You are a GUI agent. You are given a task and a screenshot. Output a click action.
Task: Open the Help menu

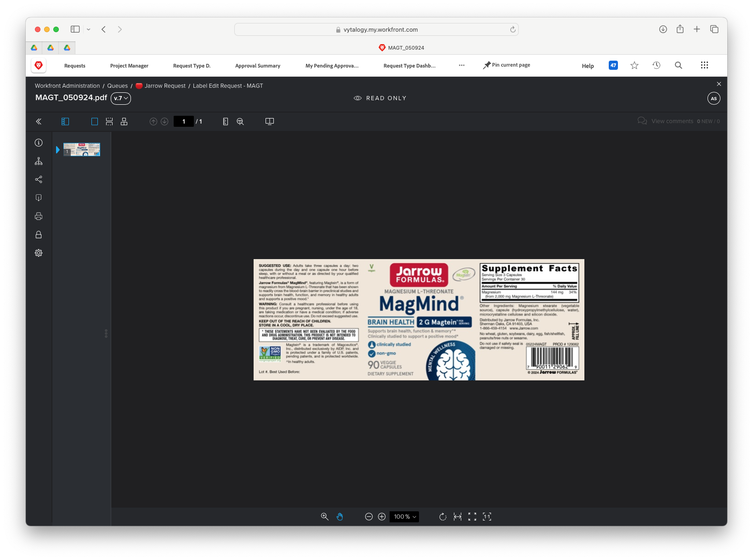point(588,66)
